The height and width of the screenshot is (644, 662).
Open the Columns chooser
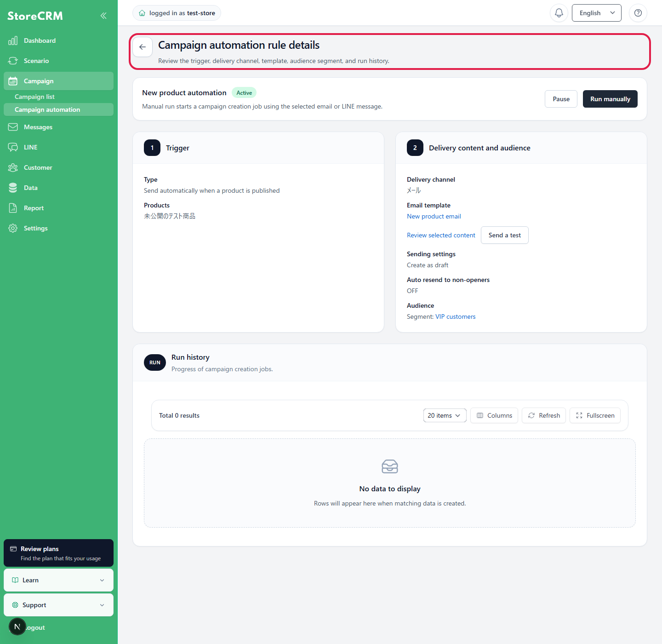tap(494, 415)
